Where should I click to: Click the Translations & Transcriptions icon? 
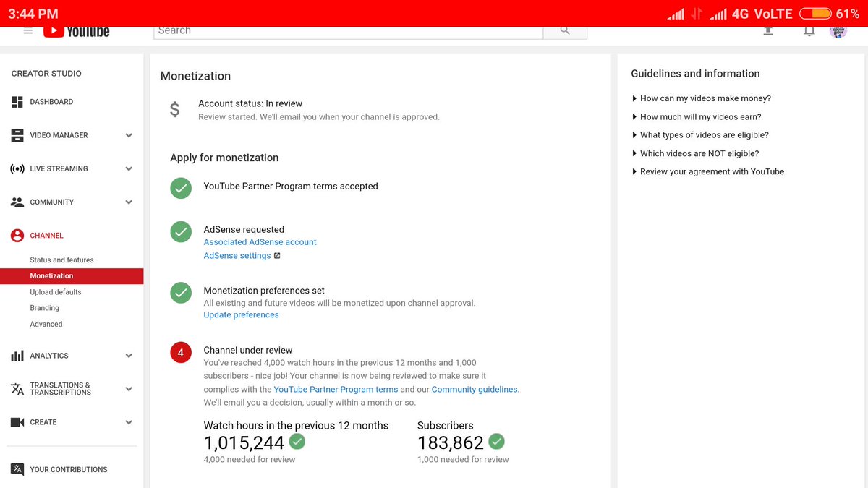pyautogui.click(x=17, y=389)
